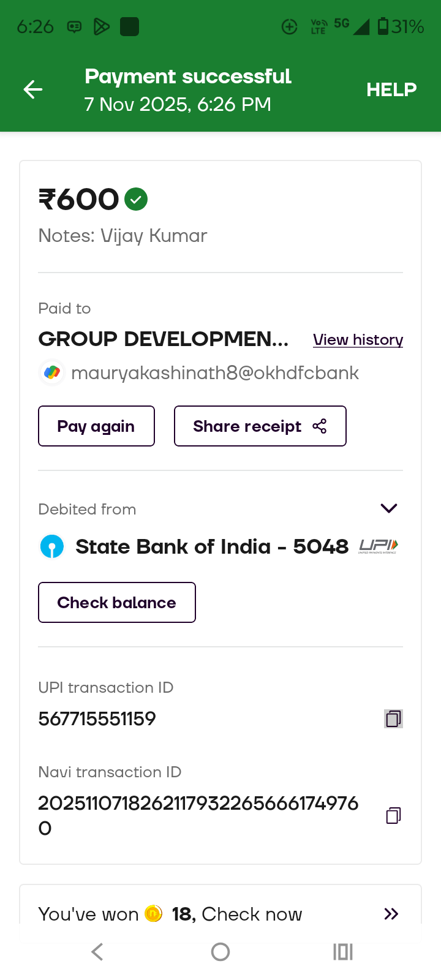Tap the UPI logo next to bank name
Screen dimensions: 441x980
tap(378, 546)
